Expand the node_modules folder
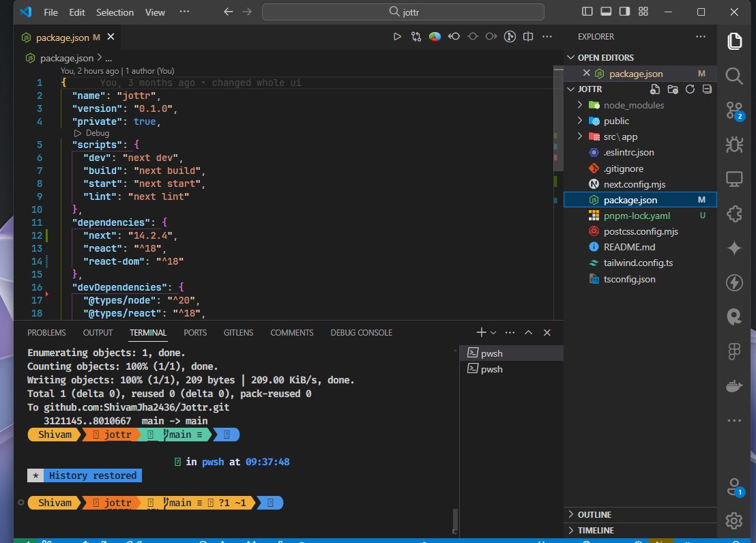Image resolution: width=756 pixels, height=543 pixels. [580, 104]
